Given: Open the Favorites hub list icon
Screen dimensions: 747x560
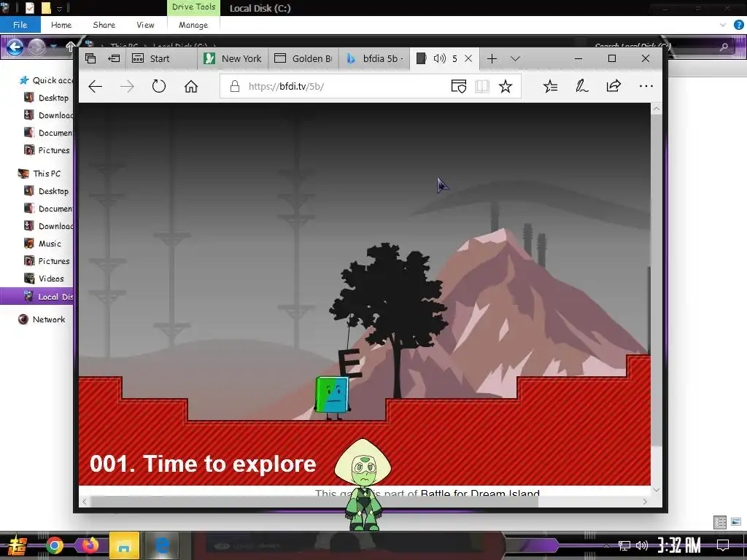Looking at the screenshot, I should click(550, 86).
